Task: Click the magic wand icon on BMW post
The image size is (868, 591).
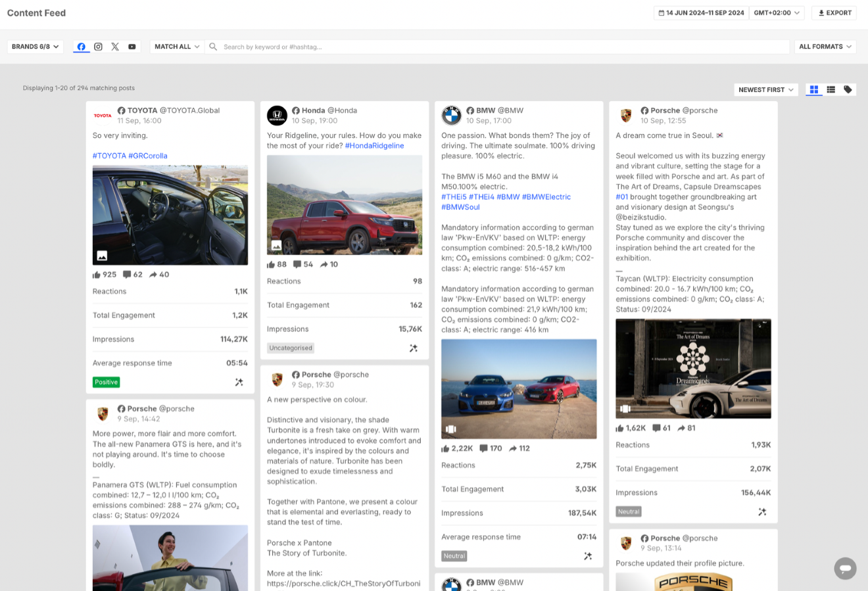Action: pos(588,556)
